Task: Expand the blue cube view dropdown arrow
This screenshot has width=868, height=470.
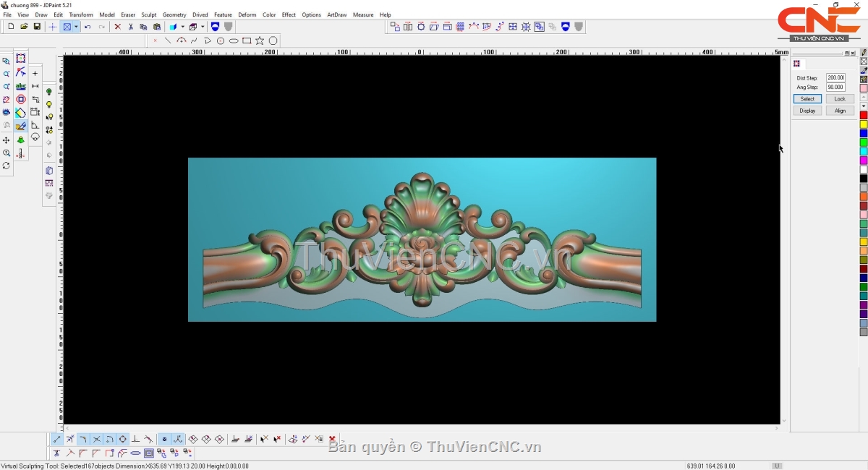Action: tap(182, 27)
